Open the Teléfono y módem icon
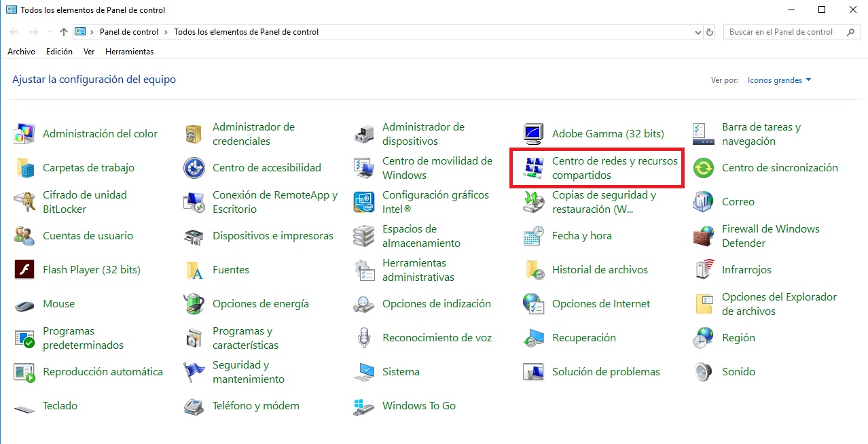Viewport: 868px width, 444px height. tap(194, 406)
